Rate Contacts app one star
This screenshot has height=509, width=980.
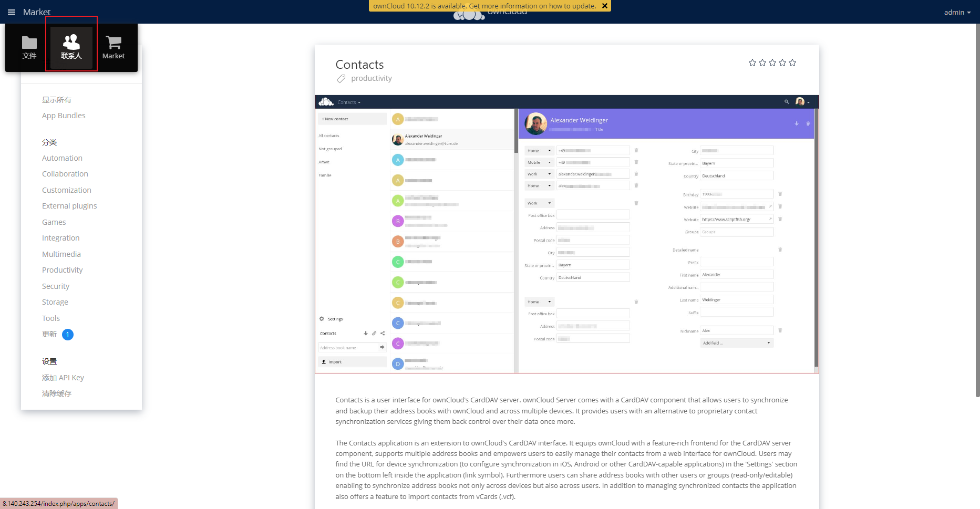[752, 63]
